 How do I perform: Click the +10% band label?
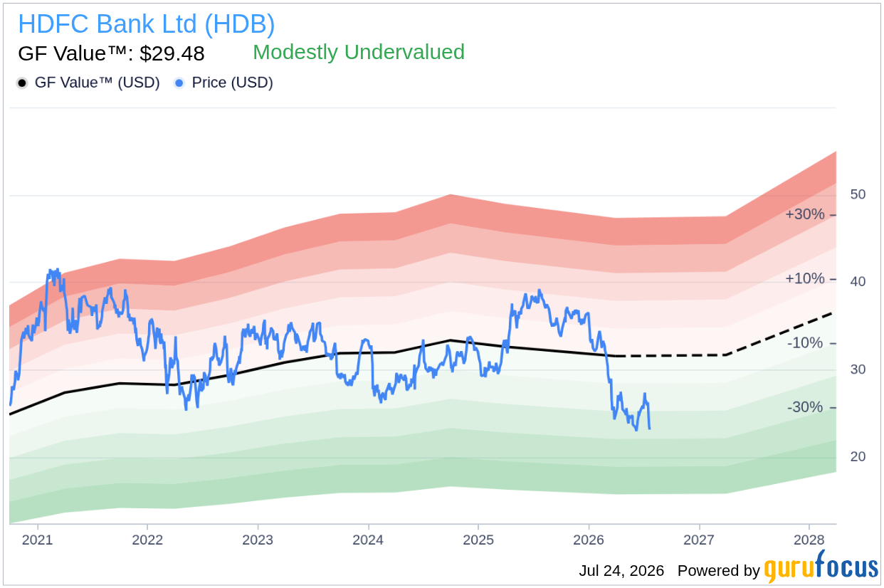coord(805,278)
